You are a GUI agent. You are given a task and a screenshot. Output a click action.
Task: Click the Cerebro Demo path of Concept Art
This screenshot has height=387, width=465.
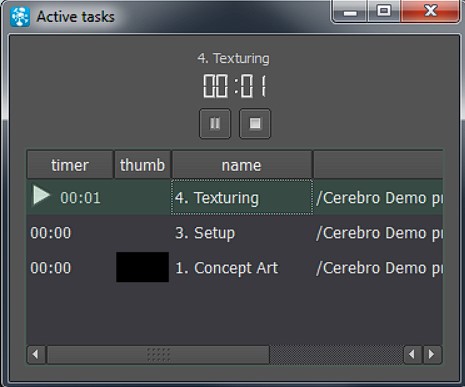click(x=379, y=268)
